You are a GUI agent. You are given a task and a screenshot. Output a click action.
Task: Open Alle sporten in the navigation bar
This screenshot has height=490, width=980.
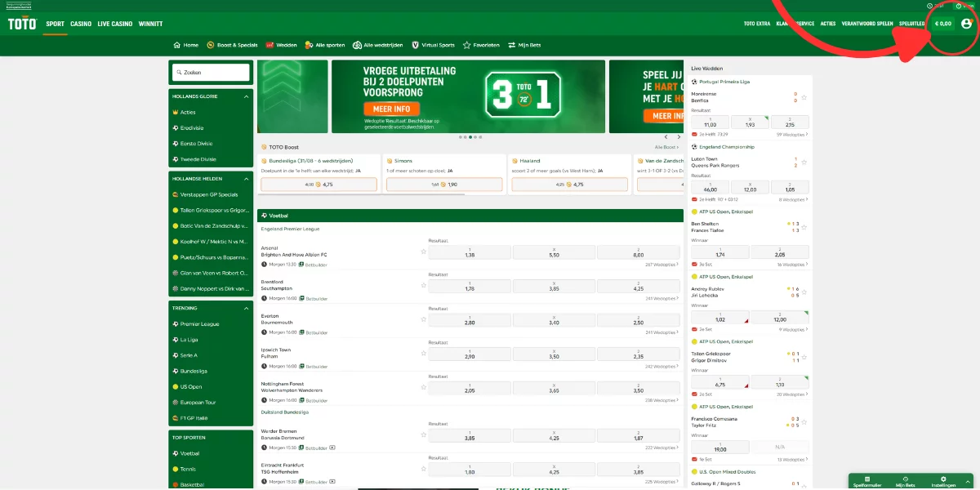(x=325, y=45)
